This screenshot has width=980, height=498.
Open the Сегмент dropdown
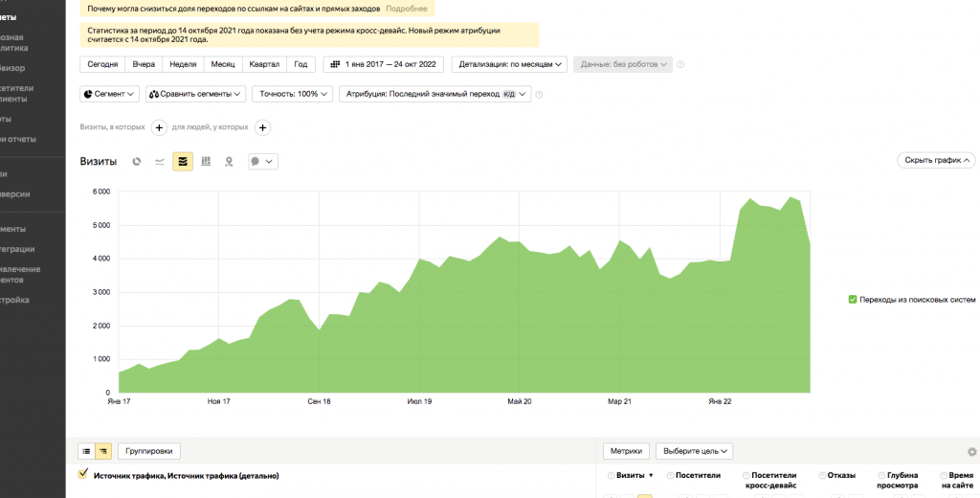[x=109, y=95]
